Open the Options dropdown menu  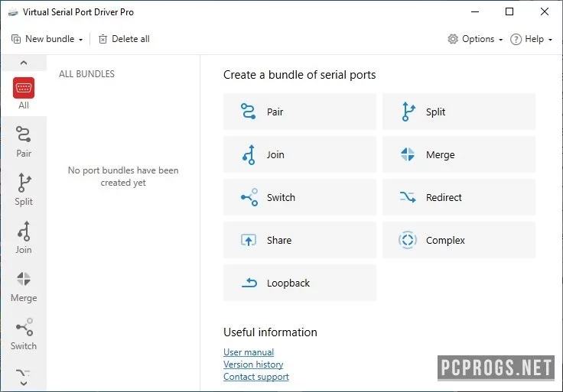pyautogui.click(x=475, y=39)
